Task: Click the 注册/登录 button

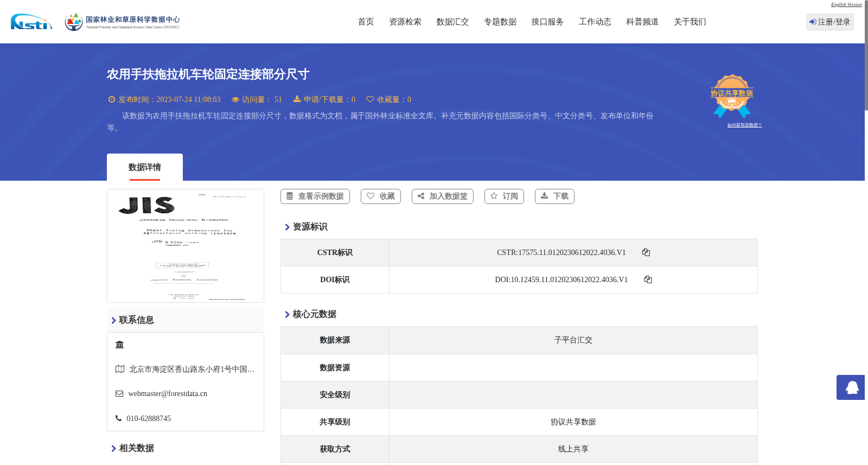Action: click(830, 22)
